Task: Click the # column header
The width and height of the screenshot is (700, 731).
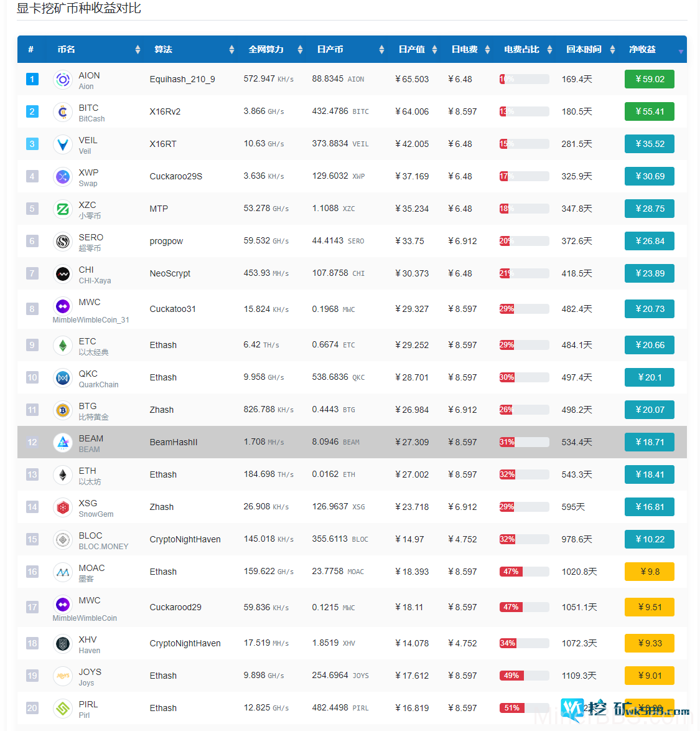Action: [x=31, y=49]
